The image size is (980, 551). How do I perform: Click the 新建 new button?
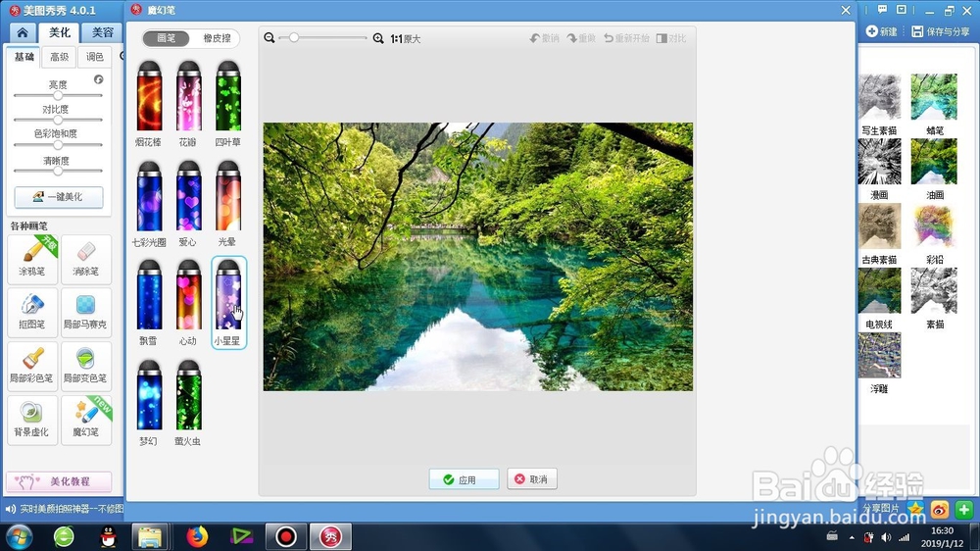[882, 31]
